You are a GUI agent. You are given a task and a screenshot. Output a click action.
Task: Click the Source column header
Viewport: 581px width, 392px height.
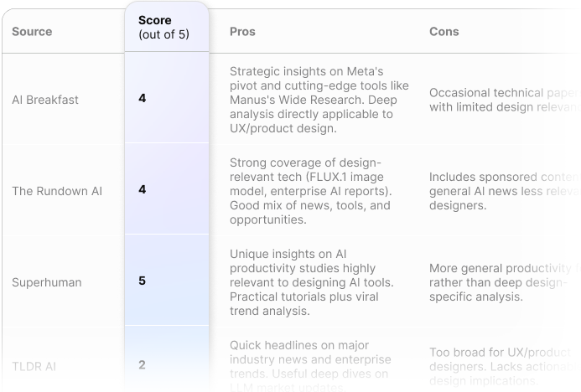(x=32, y=32)
